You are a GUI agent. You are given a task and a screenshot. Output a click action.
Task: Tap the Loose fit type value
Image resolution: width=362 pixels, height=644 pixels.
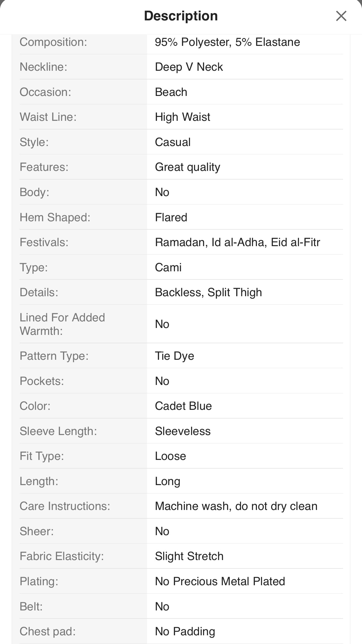coord(170,456)
